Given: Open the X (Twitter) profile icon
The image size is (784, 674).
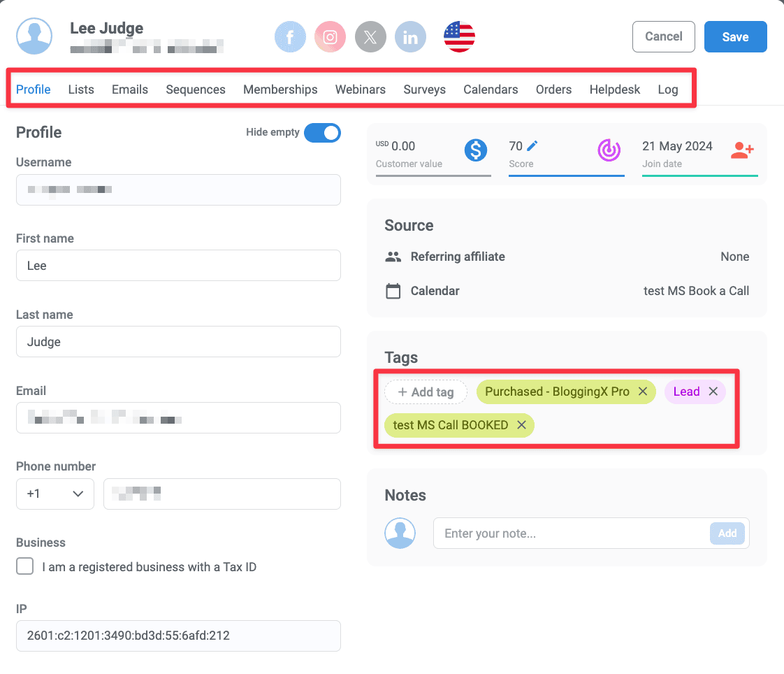Looking at the screenshot, I should point(370,36).
